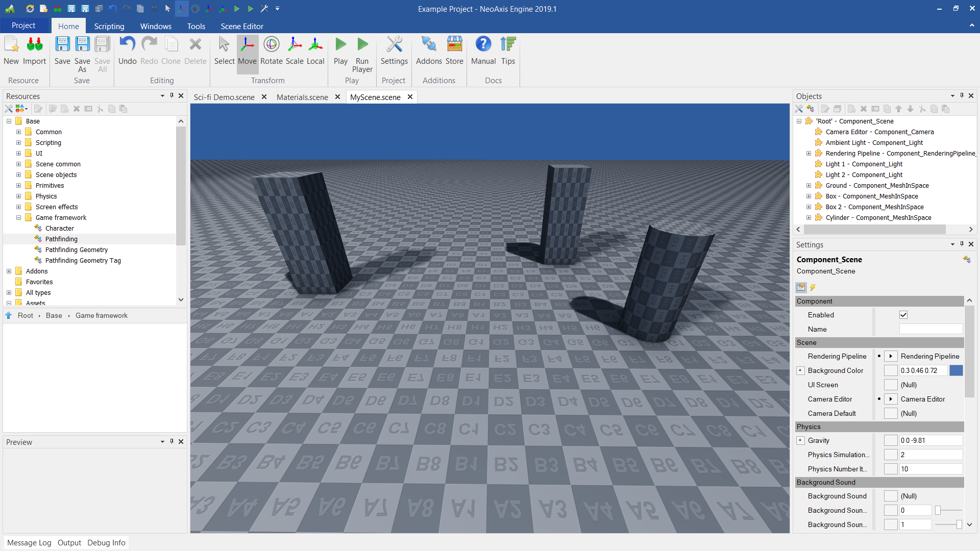The width and height of the screenshot is (980, 551).
Task: Expand the Gravity property
Action: (x=800, y=441)
